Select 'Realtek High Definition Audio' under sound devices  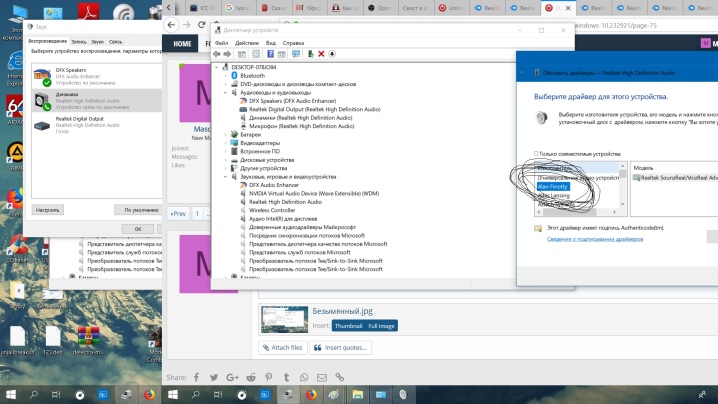coord(285,202)
